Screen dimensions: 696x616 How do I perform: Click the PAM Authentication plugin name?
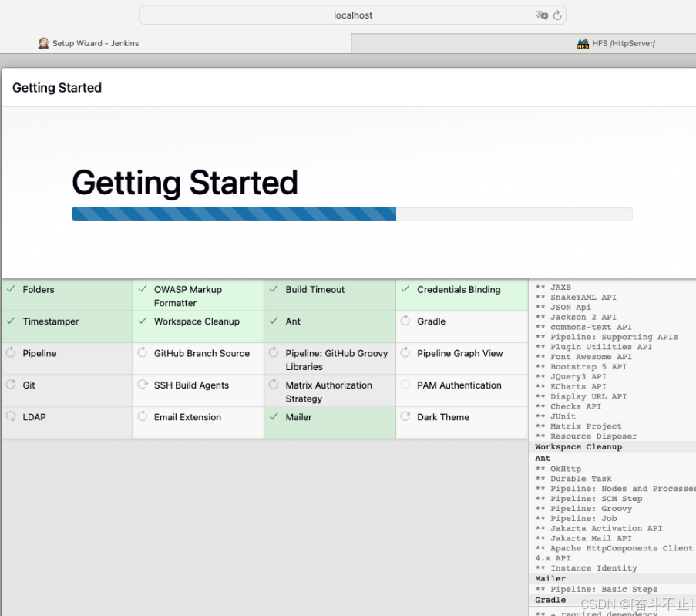click(x=459, y=385)
